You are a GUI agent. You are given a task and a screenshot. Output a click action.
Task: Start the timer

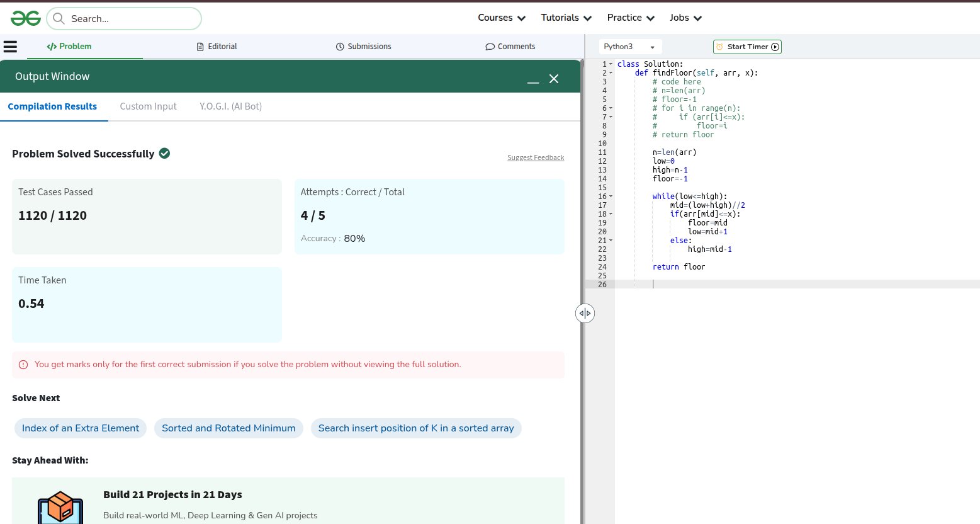(747, 47)
